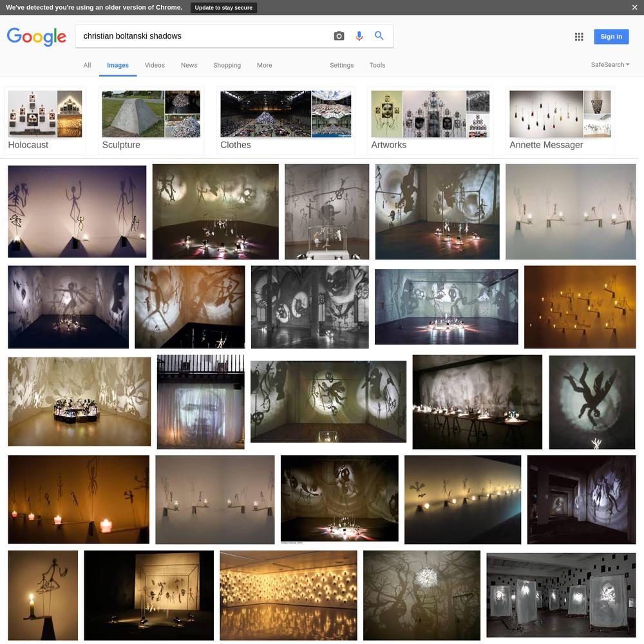This screenshot has width=644, height=644.
Task: Click the blue magnifier search icon
Action: click(379, 35)
